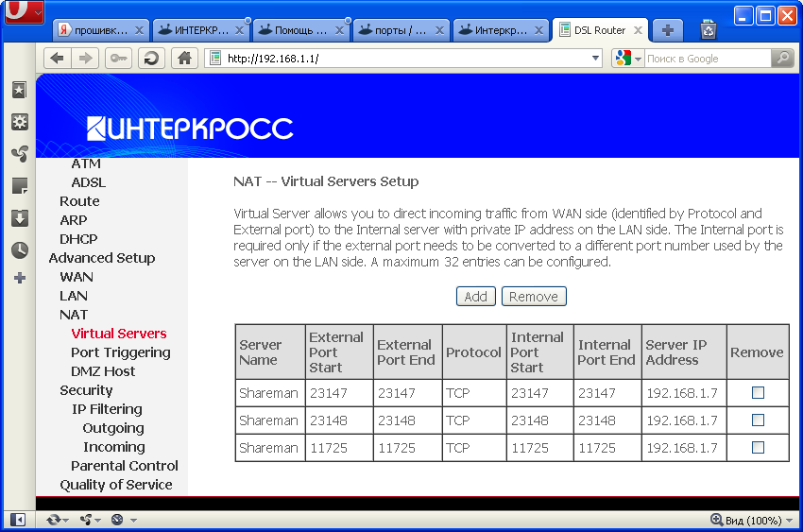Open the zoom level Вид (100%) dropdown

789,521
